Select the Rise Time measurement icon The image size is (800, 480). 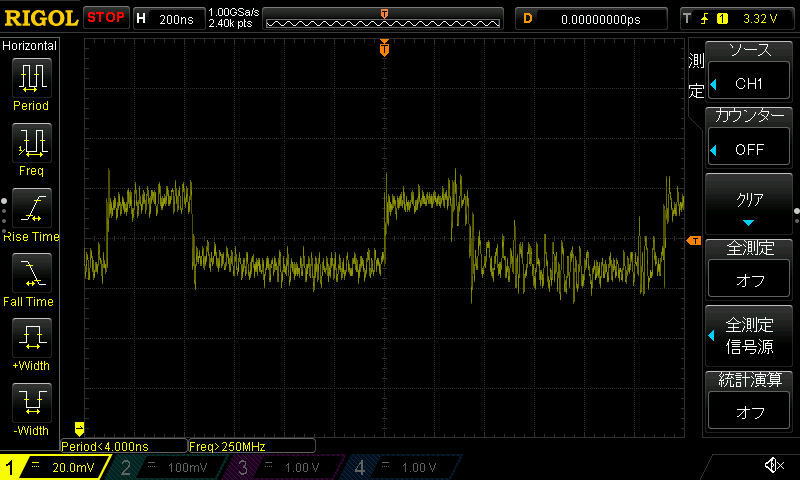tap(31, 208)
